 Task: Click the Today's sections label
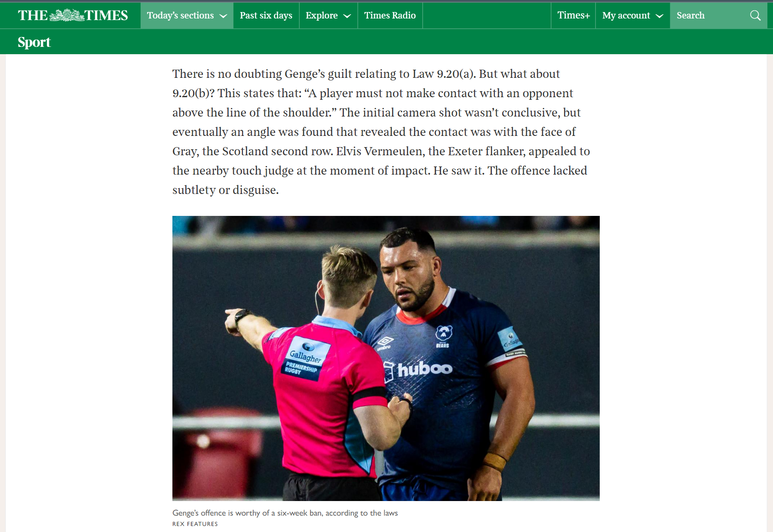pyautogui.click(x=180, y=15)
